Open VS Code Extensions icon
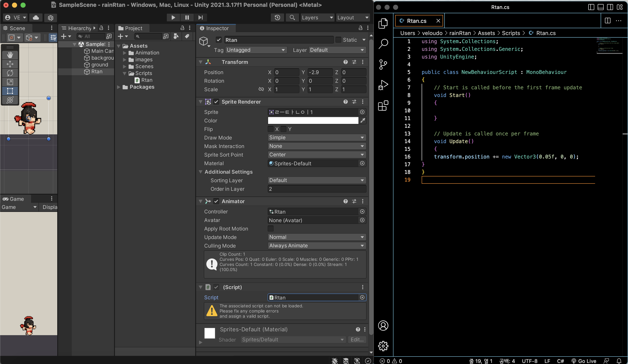 click(383, 105)
